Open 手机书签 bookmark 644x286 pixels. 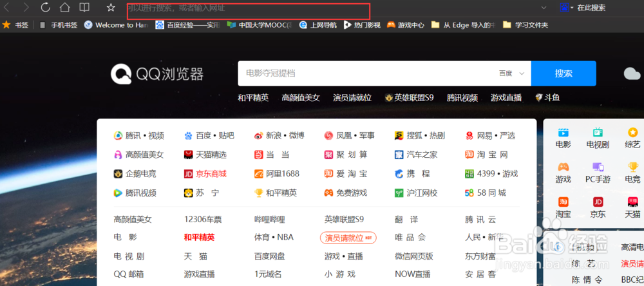pos(59,25)
